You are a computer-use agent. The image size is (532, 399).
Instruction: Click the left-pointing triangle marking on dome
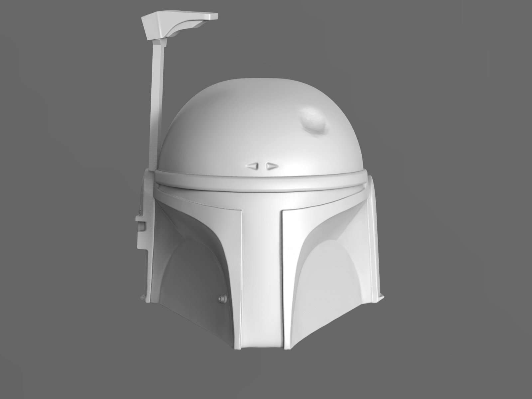pyautogui.click(x=252, y=165)
